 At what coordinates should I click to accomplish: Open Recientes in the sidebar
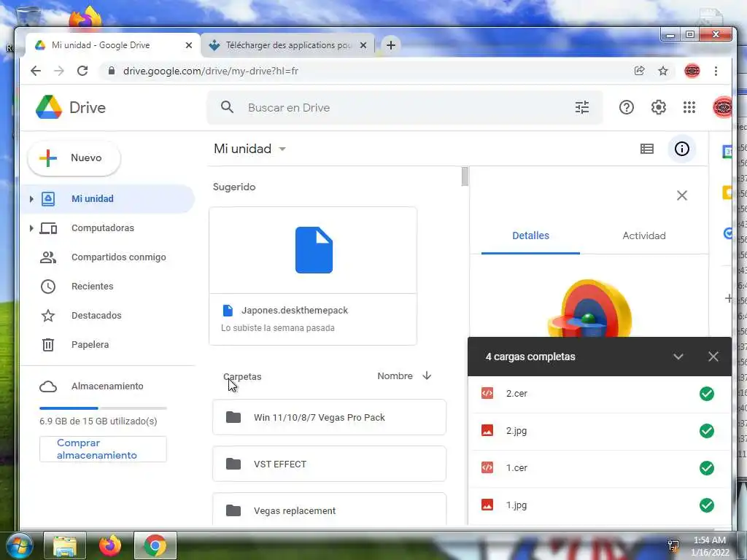pyautogui.click(x=93, y=286)
